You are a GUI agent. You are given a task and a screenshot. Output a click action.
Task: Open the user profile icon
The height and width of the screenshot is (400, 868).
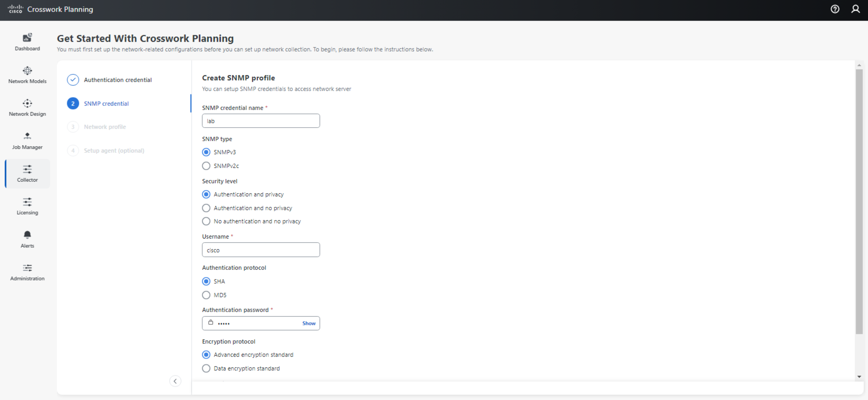(x=855, y=9)
